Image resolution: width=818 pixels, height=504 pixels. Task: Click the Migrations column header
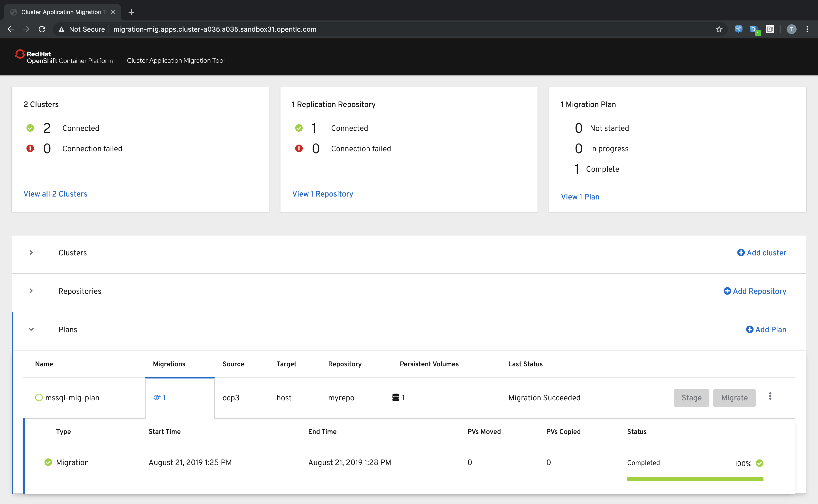[169, 364]
